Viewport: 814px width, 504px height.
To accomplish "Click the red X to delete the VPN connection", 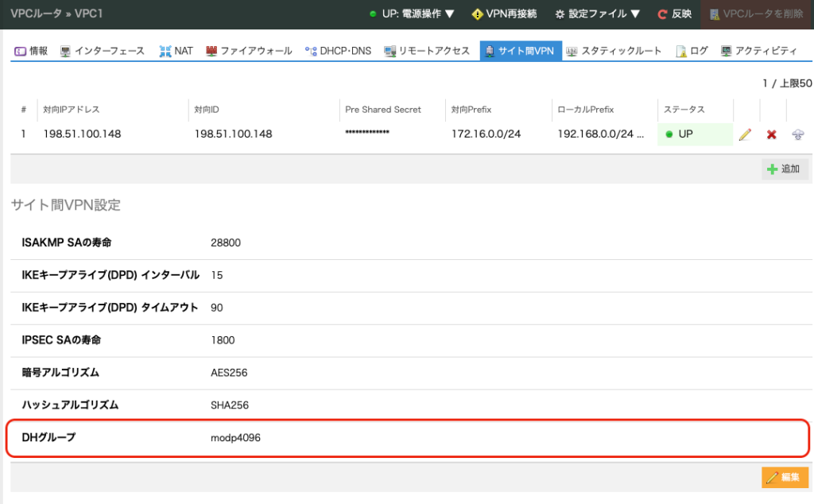I will point(771,134).
